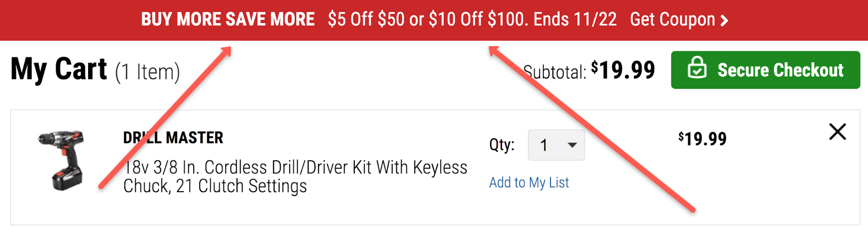Click the Qty dropdown arrow
868x233 pixels.
572,145
